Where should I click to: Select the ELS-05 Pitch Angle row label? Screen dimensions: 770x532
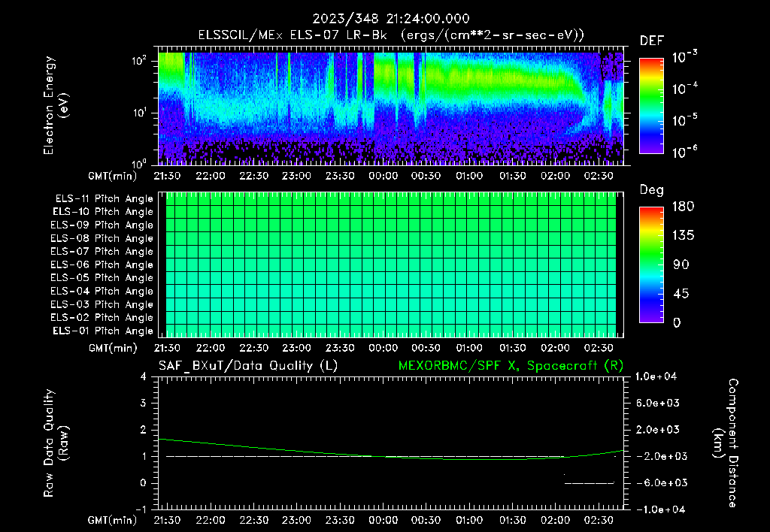[x=102, y=278]
